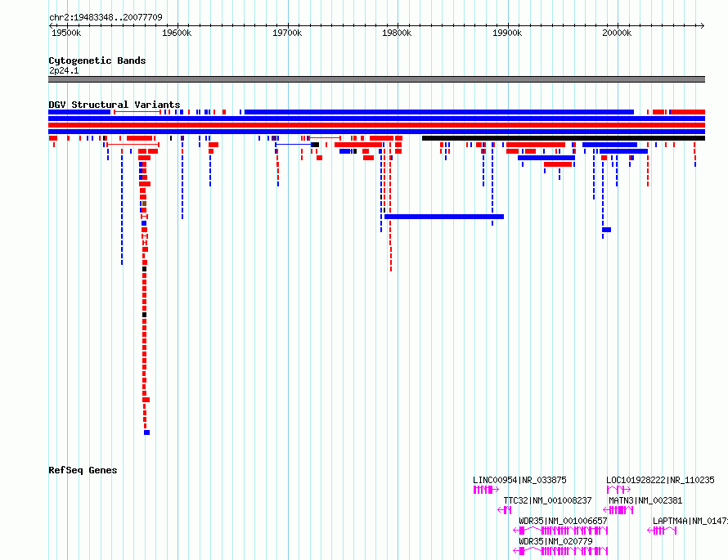Open the DGV Structural Variants track title
Viewport: 728px width, 560px height.
point(115,105)
